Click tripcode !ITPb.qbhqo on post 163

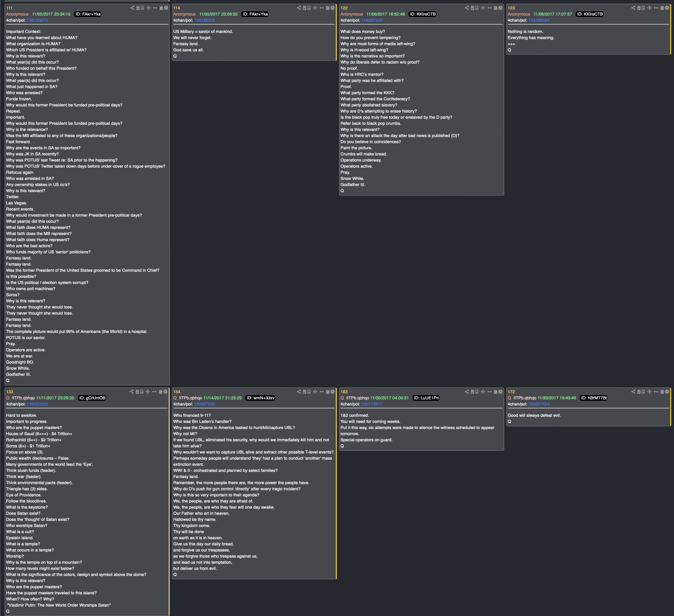pyautogui.click(x=357, y=398)
